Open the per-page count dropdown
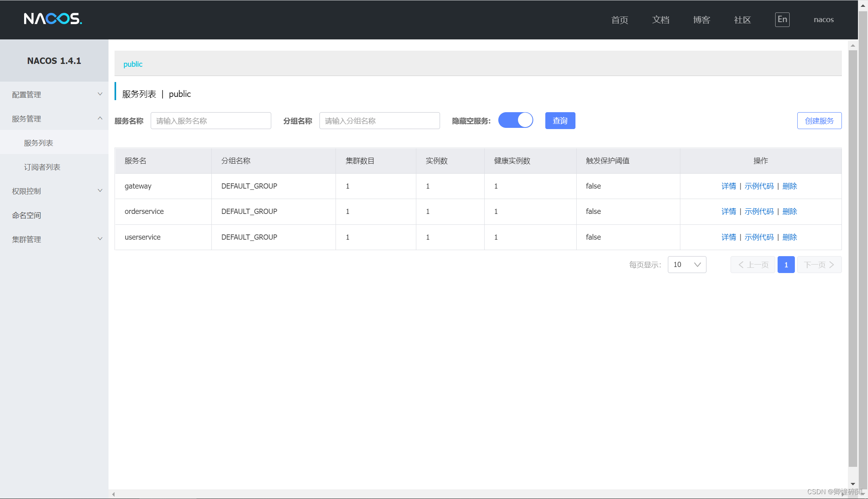 [x=687, y=265]
